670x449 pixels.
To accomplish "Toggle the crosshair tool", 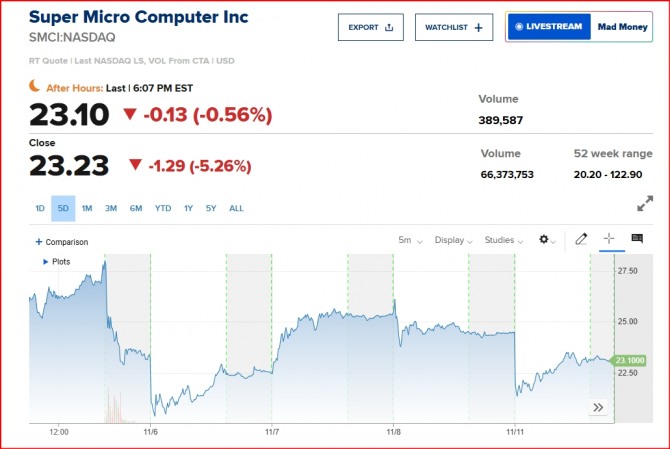I will tap(609, 240).
